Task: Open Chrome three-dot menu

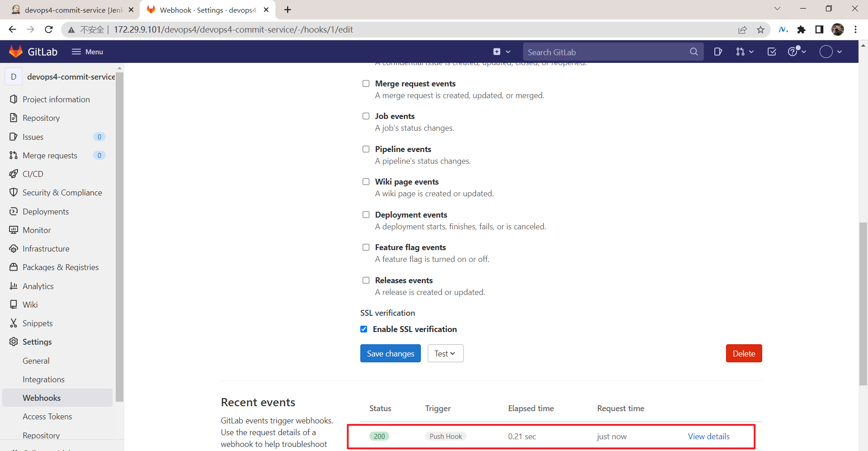Action: (855, 29)
